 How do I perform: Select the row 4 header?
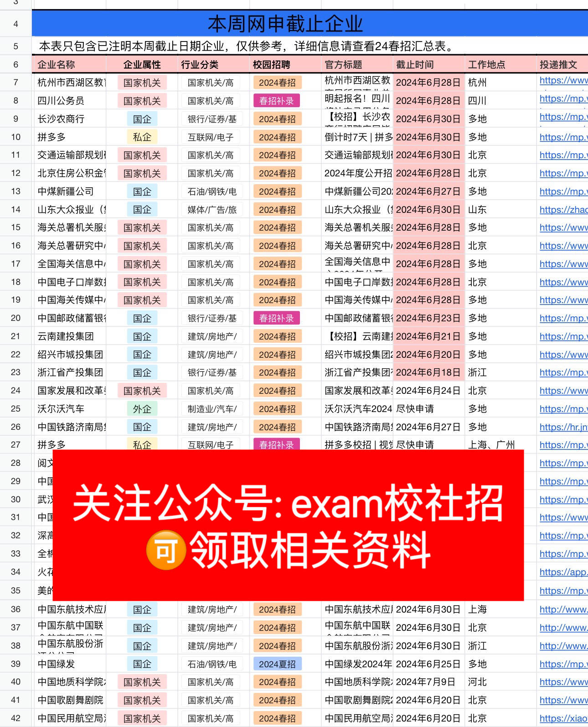pyautogui.click(x=16, y=24)
